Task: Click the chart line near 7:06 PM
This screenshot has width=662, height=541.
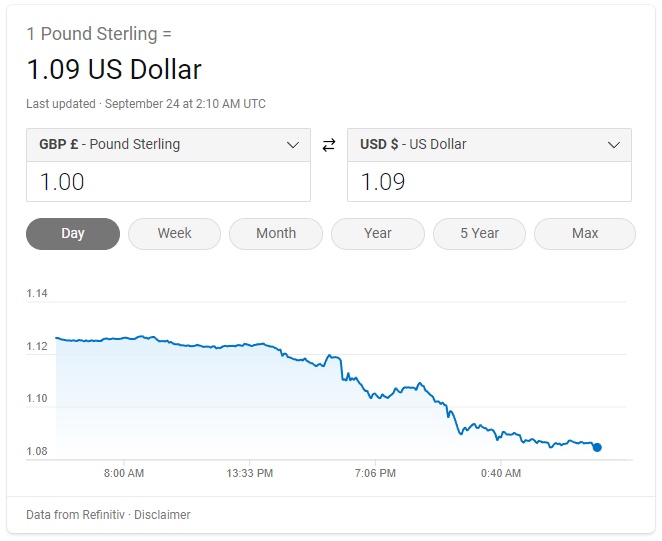Action: tap(377, 396)
